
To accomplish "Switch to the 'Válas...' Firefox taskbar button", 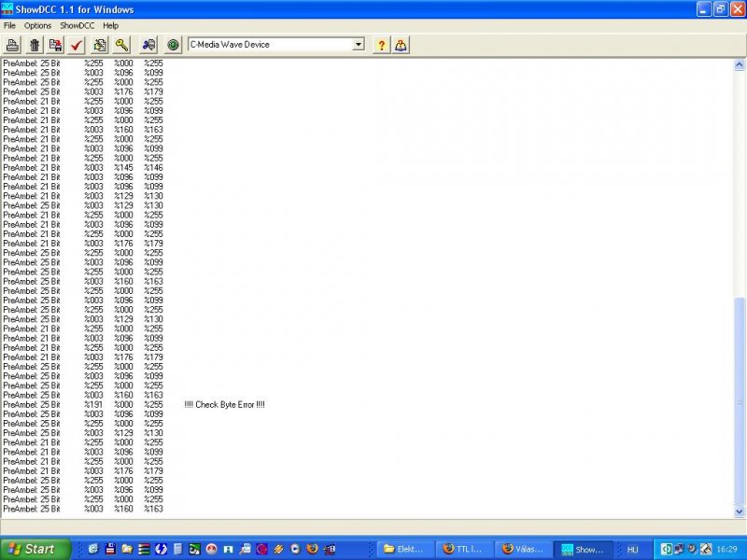I will (x=524, y=549).
